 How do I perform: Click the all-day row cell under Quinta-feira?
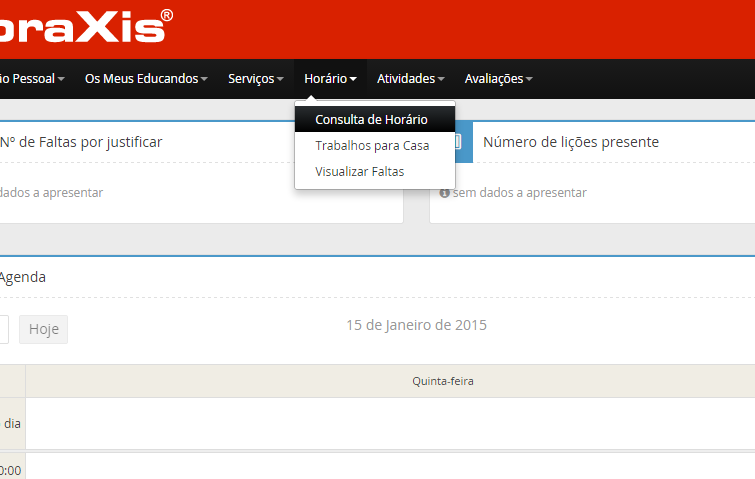point(390,423)
